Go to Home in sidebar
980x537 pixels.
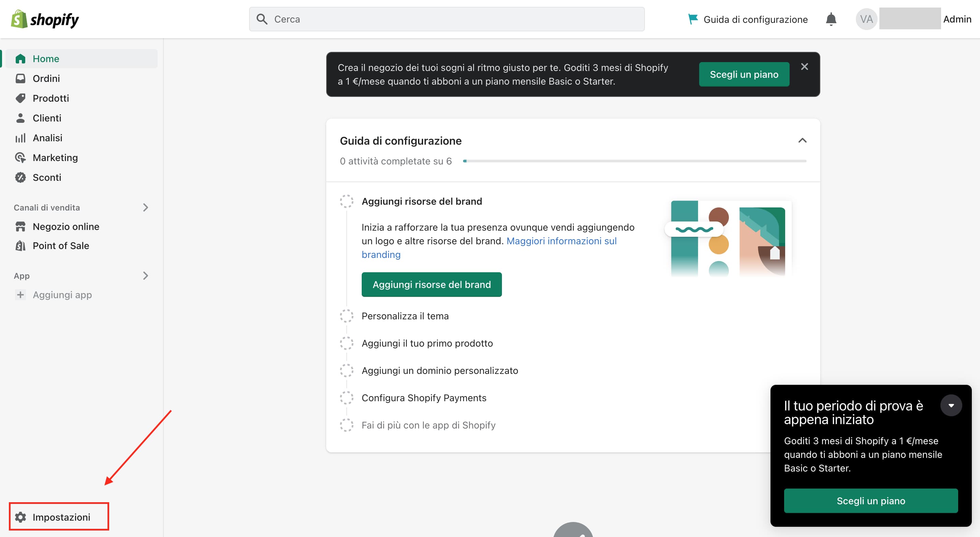click(82, 59)
